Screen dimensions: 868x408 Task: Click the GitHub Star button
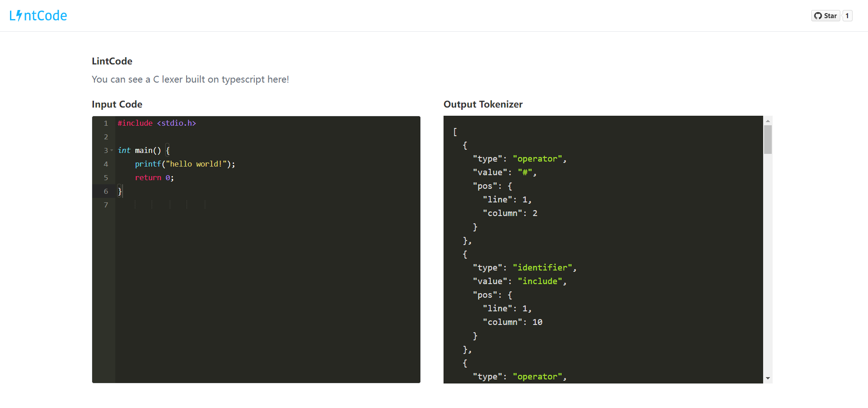825,16
